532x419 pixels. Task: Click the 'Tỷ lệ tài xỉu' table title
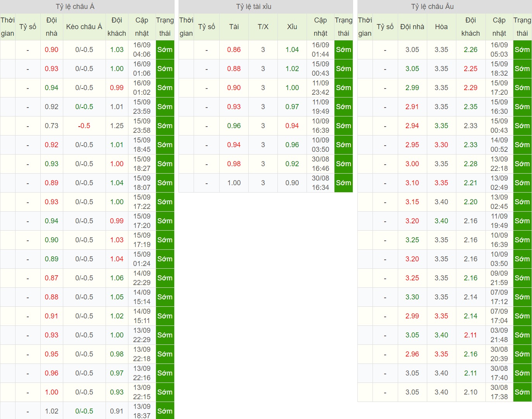(254, 7)
